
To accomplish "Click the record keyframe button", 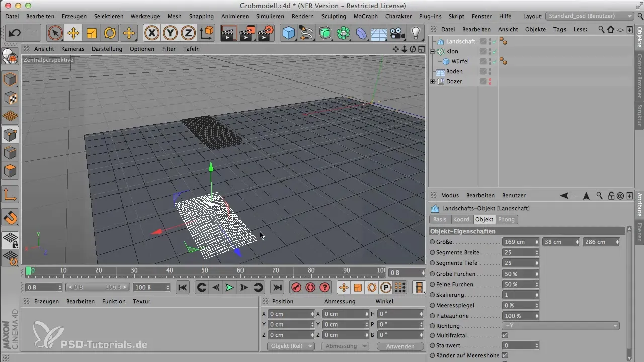I will [x=296, y=287].
